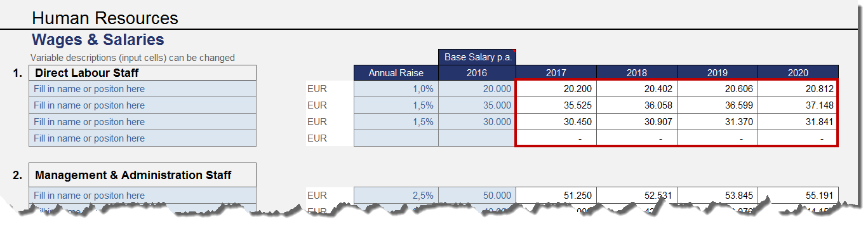Select the 1,5% raise for 30.000 salary
The height and width of the screenshot is (233, 868).
396,122
